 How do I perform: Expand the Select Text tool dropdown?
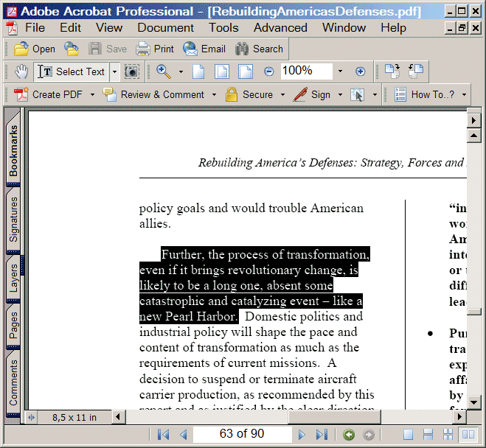[x=114, y=71]
